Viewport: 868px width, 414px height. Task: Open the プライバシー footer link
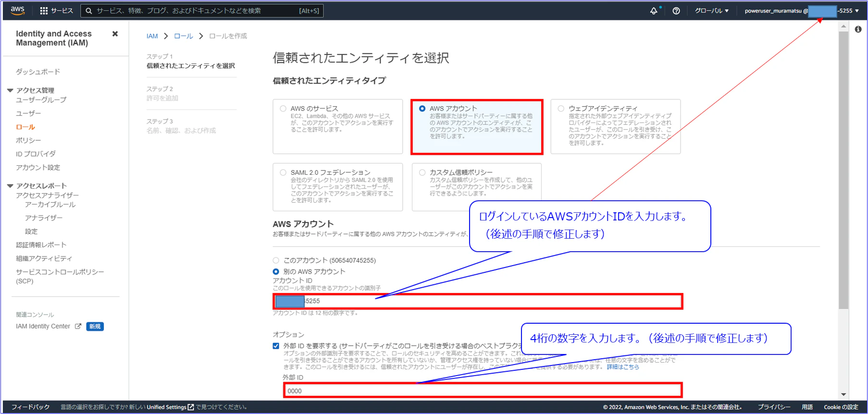pos(774,407)
